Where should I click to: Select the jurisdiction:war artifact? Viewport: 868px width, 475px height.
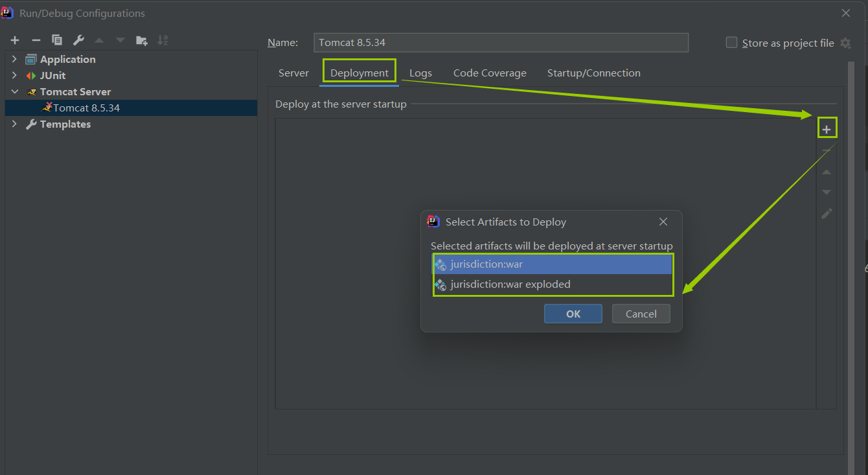[x=553, y=264]
